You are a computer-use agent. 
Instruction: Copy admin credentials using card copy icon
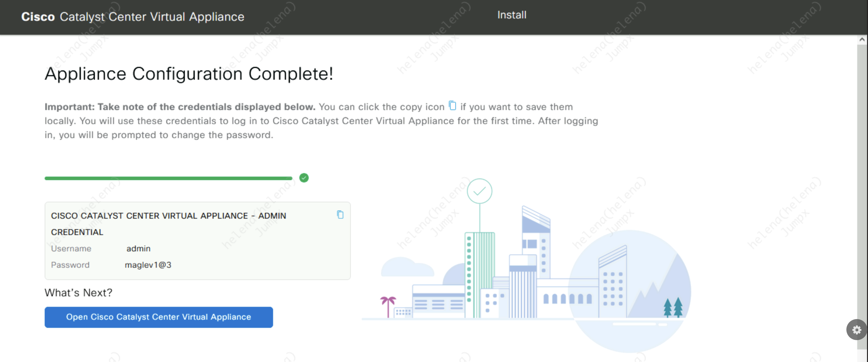[340, 215]
